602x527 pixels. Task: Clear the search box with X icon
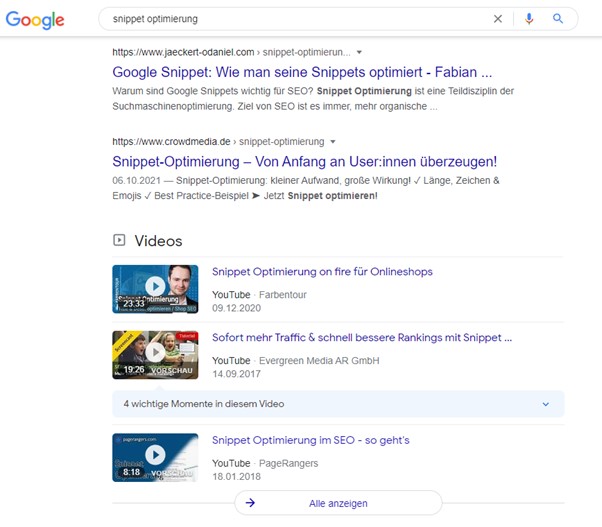(498, 19)
